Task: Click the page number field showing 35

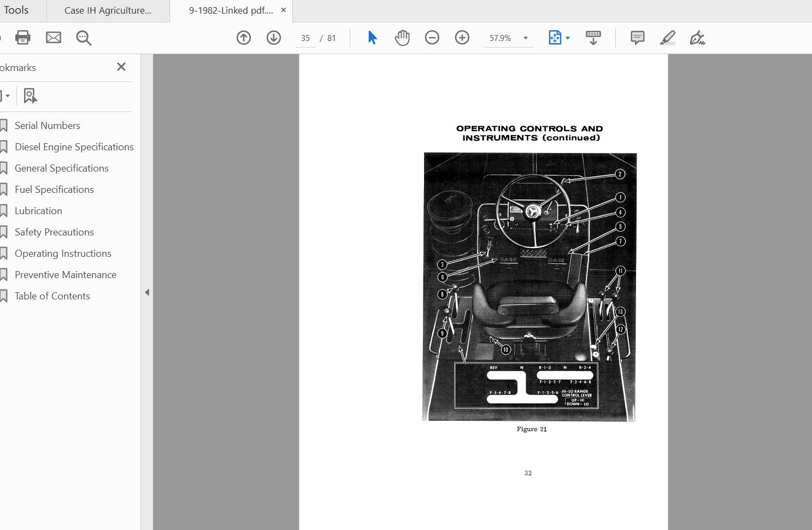Action: (x=305, y=38)
